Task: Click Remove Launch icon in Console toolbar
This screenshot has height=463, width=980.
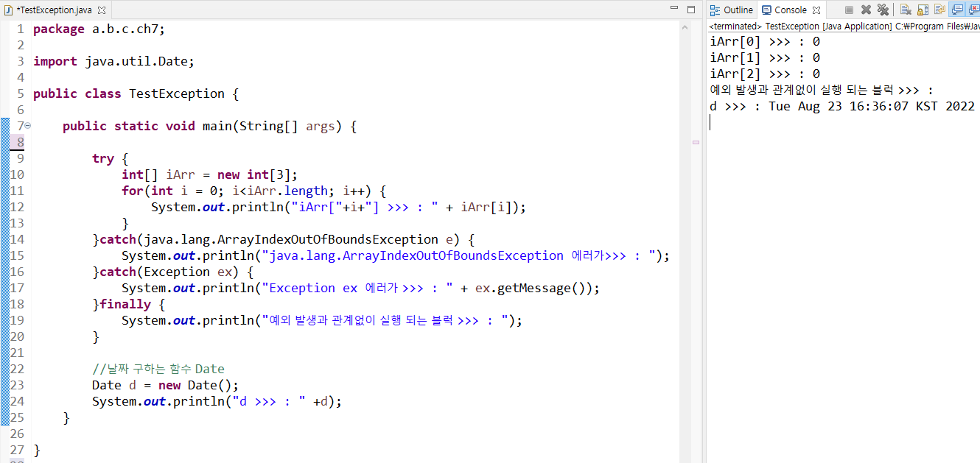Action: point(866,10)
